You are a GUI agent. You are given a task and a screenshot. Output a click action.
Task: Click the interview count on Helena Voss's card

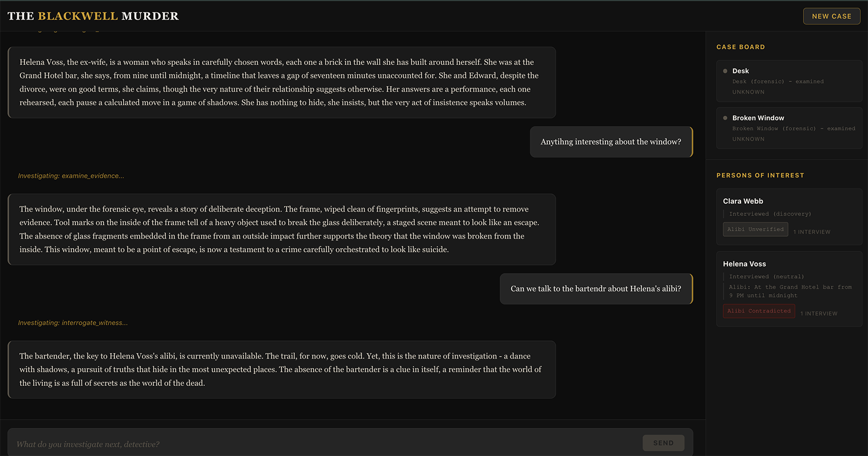(819, 314)
